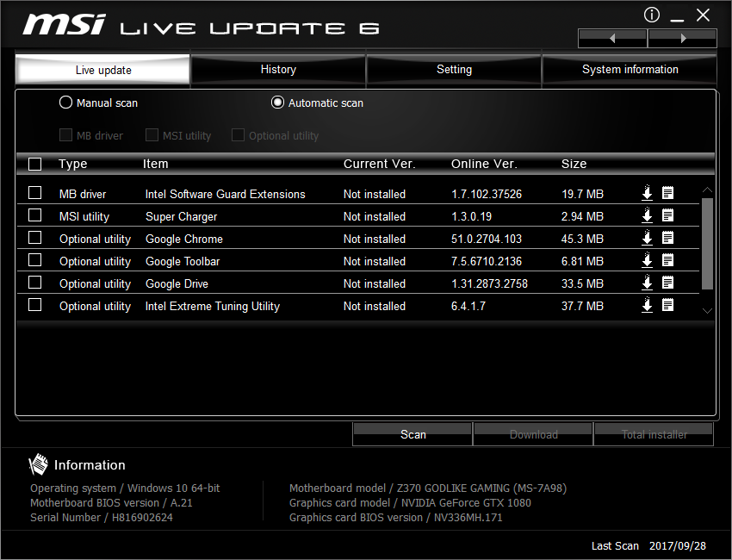
Task: Click the version number 51.0.2704.103
Action: (487, 240)
